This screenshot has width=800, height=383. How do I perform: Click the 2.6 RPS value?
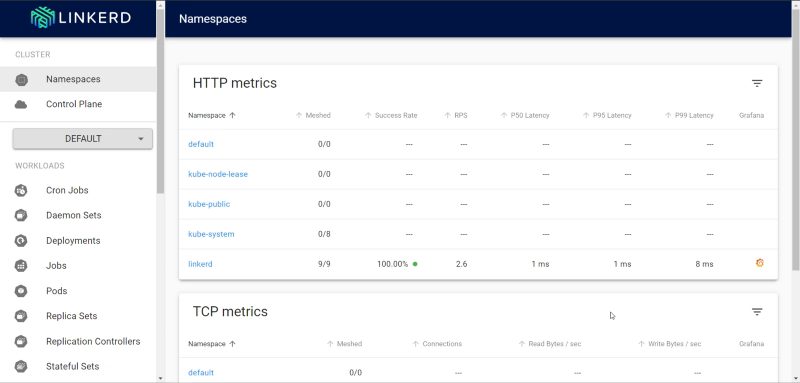[x=462, y=264]
